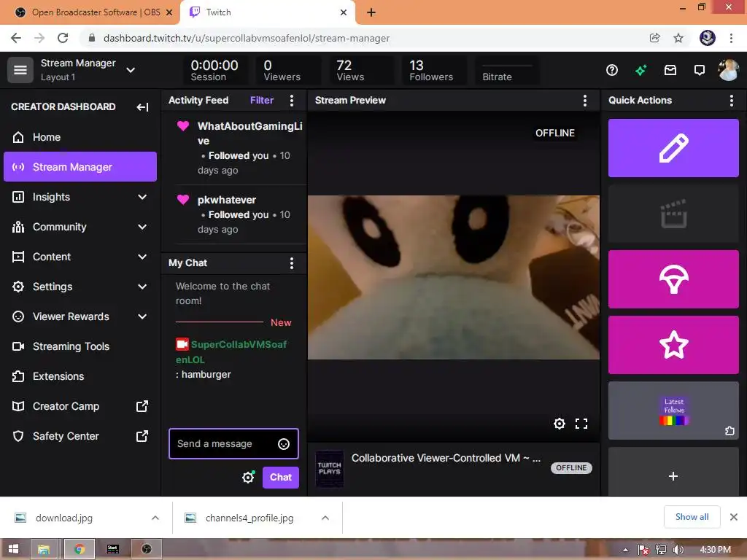
Task: Select Stream Manager in the sidebar
Action: pyautogui.click(x=80, y=167)
